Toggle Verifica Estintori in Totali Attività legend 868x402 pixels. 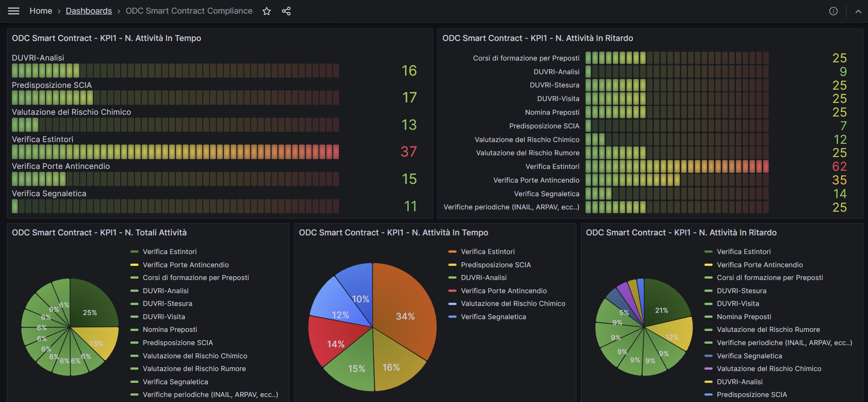point(169,252)
